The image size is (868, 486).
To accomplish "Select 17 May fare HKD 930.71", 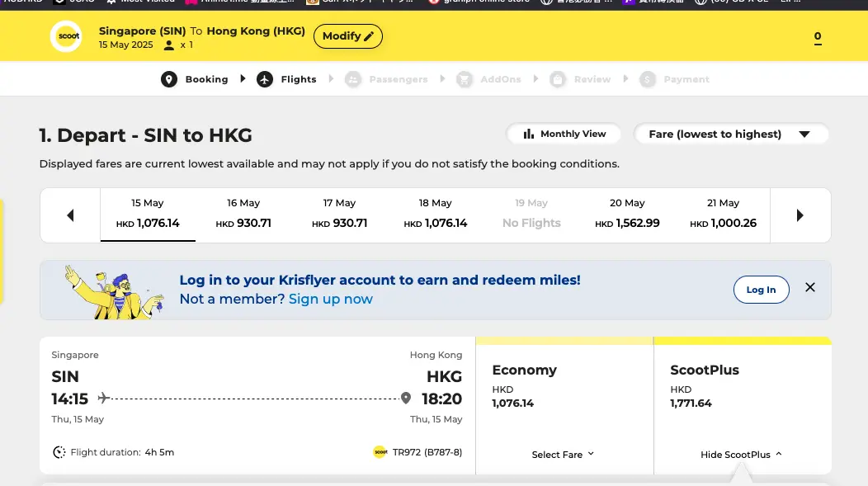I will [x=339, y=215].
